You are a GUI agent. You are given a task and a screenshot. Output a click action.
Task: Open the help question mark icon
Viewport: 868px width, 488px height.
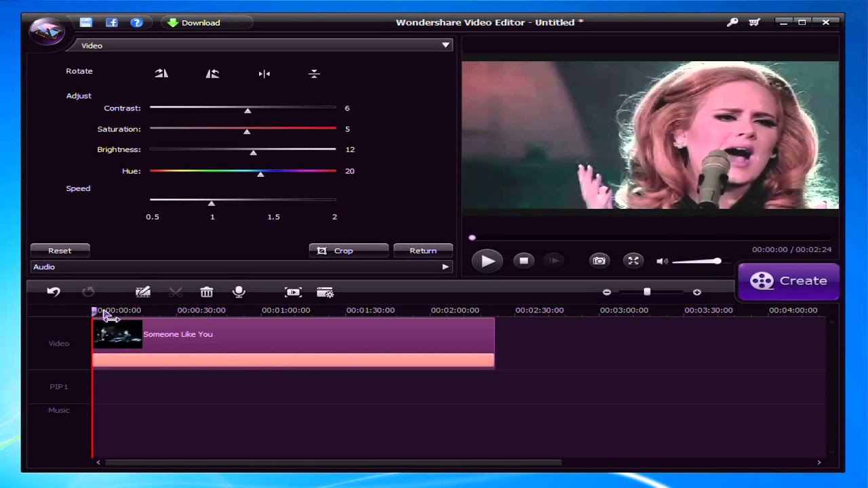pos(136,22)
